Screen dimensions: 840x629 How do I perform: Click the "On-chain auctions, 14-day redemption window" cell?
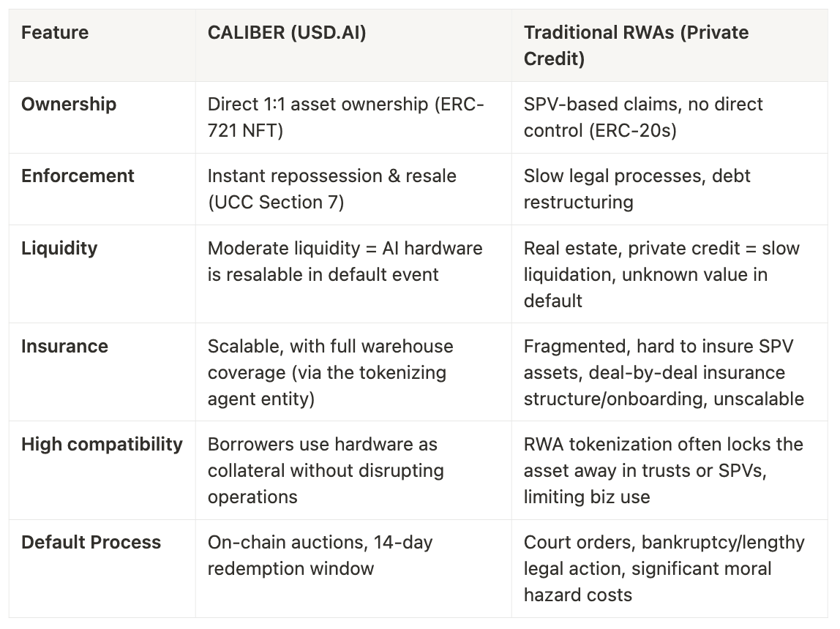[x=320, y=555]
